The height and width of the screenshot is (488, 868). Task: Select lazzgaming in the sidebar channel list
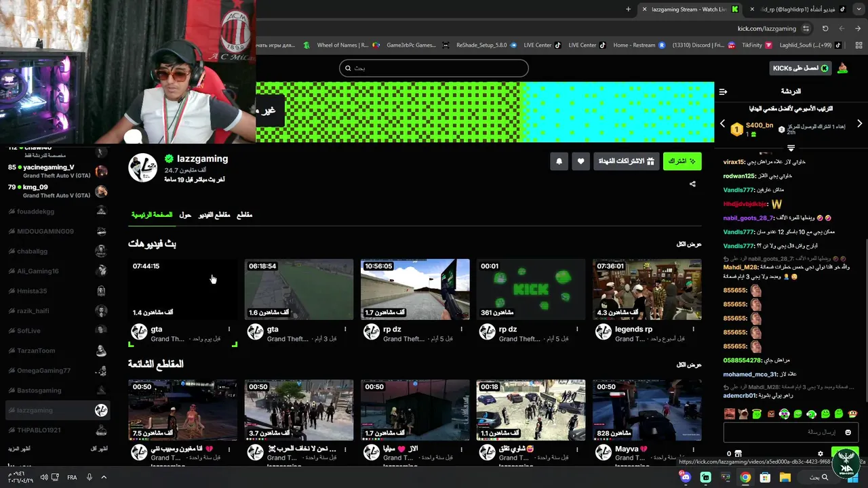click(57, 410)
